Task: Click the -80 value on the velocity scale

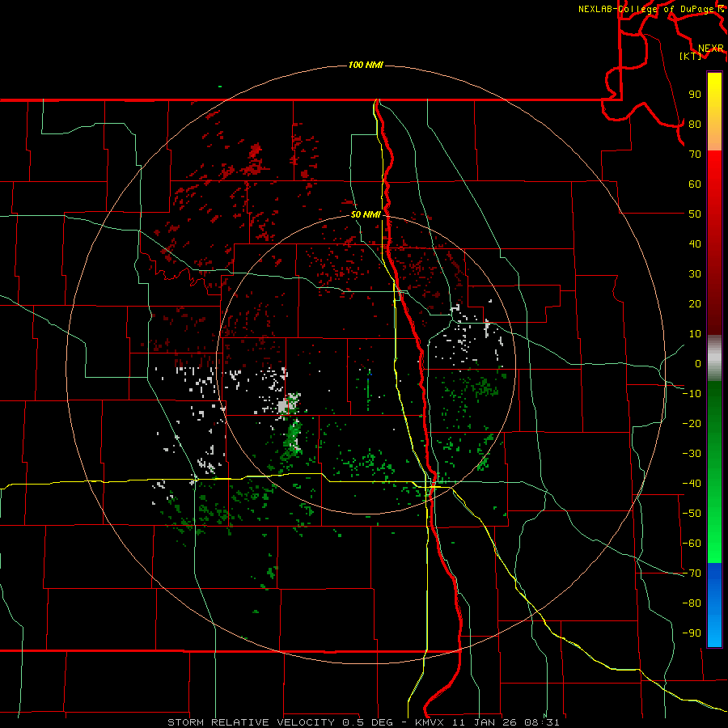Action: [692, 603]
